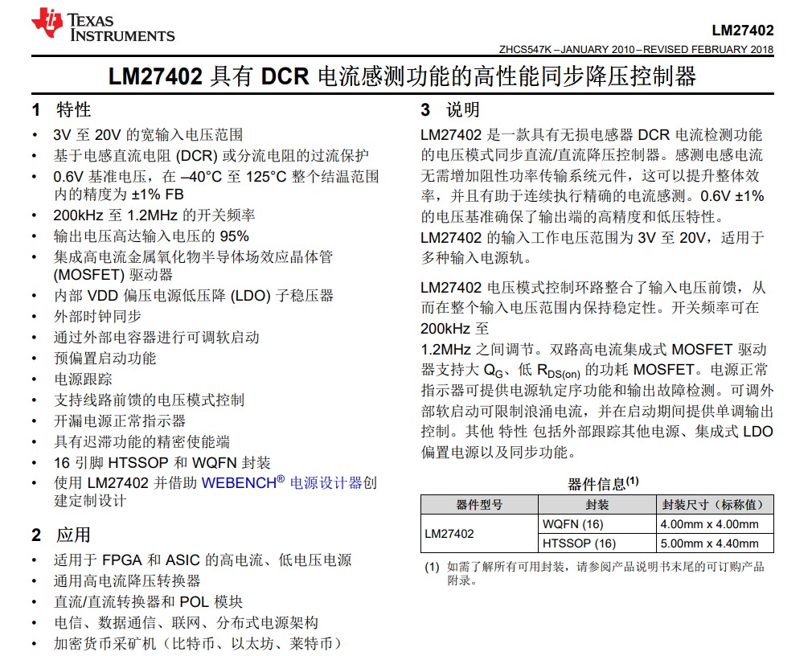Select the bullet about DCR 或分流电阻的过流保护
The image size is (812, 656).
[x=211, y=155]
